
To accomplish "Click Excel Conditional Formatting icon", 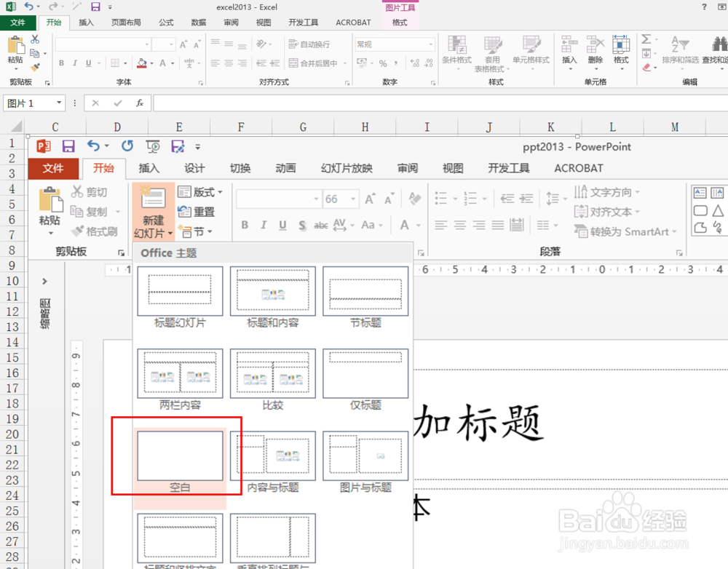I will tap(456, 44).
